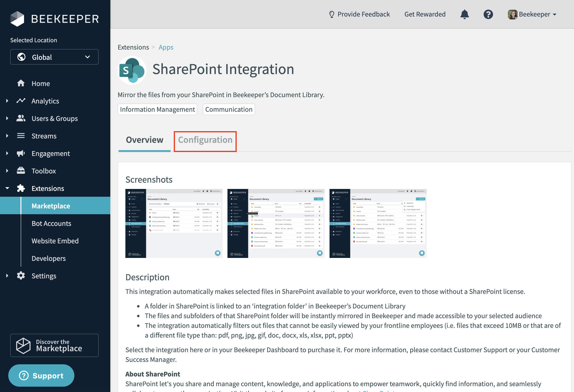The image size is (574, 392).
Task: Open the Beekeeper user account menu
Action: (532, 14)
